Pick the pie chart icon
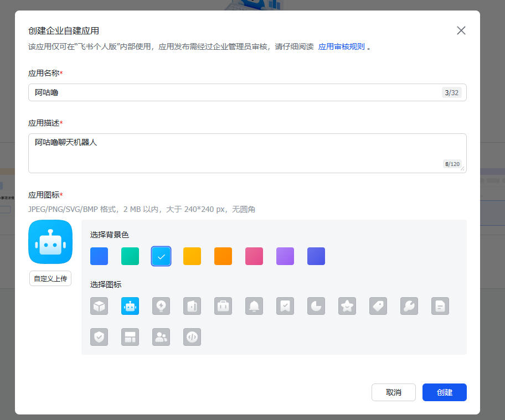505x420 pixels. 316,306
